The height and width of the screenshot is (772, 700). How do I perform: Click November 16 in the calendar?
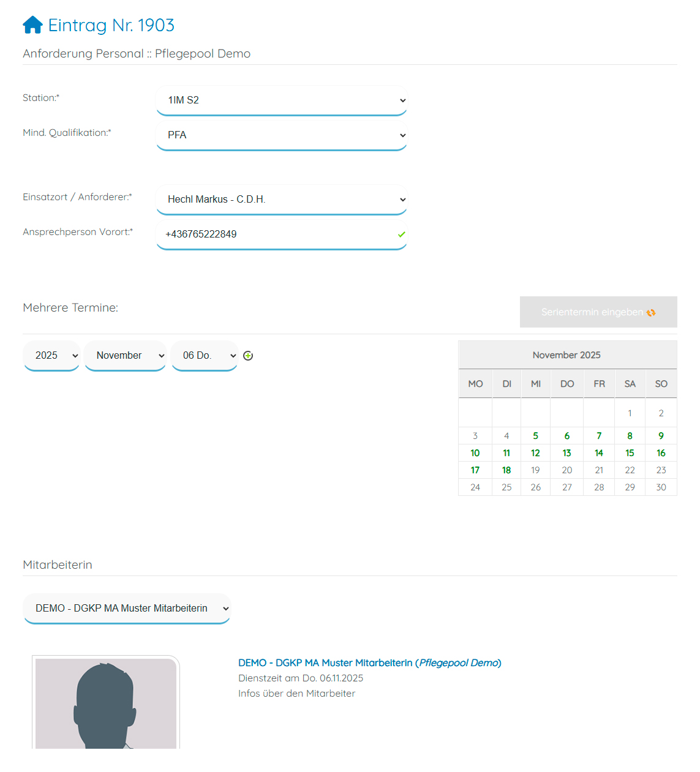tap(661, 453)
